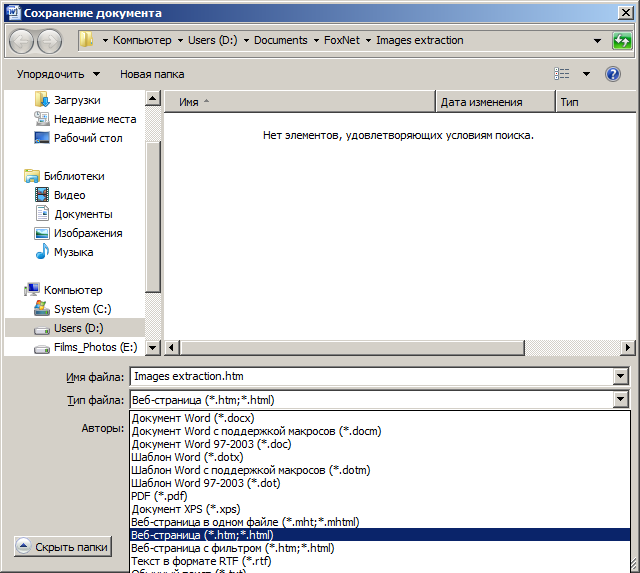Click the Documents breadcrumb segment
The width and height of the screenshot is (640, 573).
point(280,40)
